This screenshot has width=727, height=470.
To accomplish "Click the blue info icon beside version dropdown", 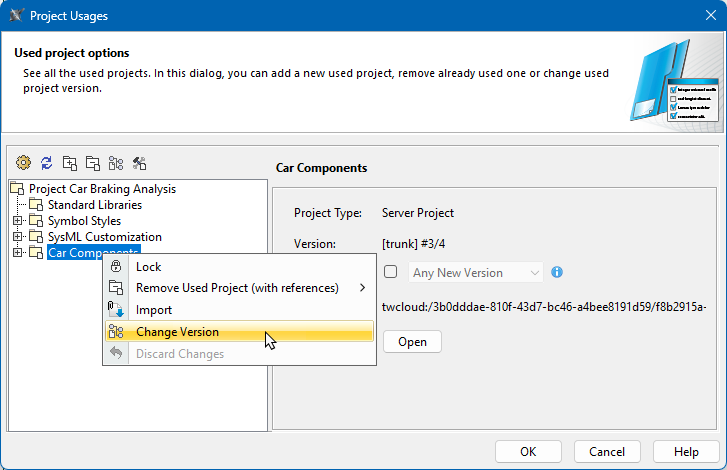I will (x=557, y=272).
